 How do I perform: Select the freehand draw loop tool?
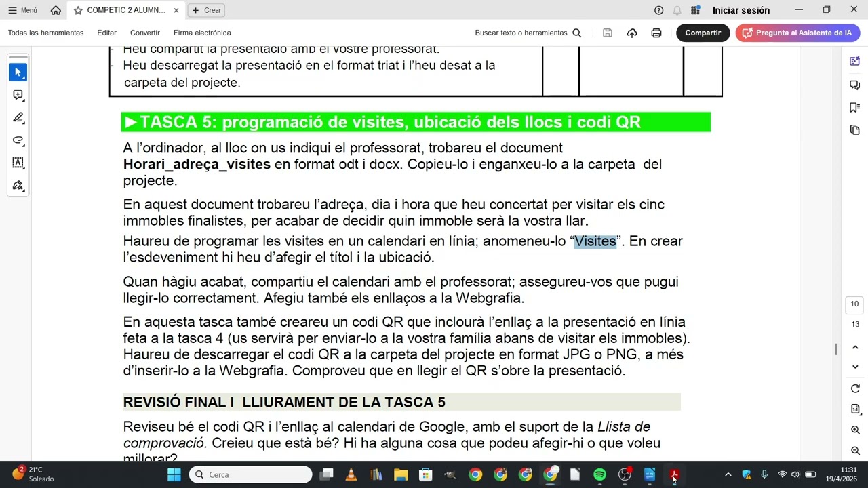tap(18, 140)
